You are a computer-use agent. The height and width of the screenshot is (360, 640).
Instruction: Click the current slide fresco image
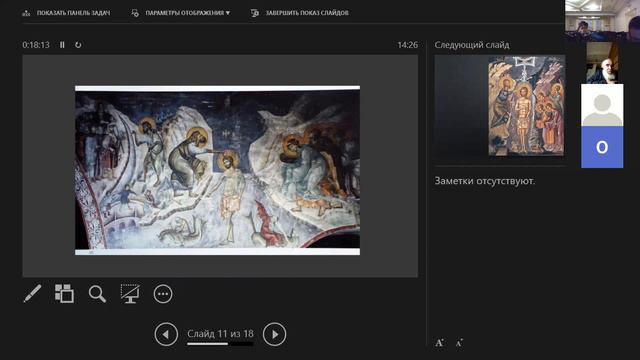point(218,170)
